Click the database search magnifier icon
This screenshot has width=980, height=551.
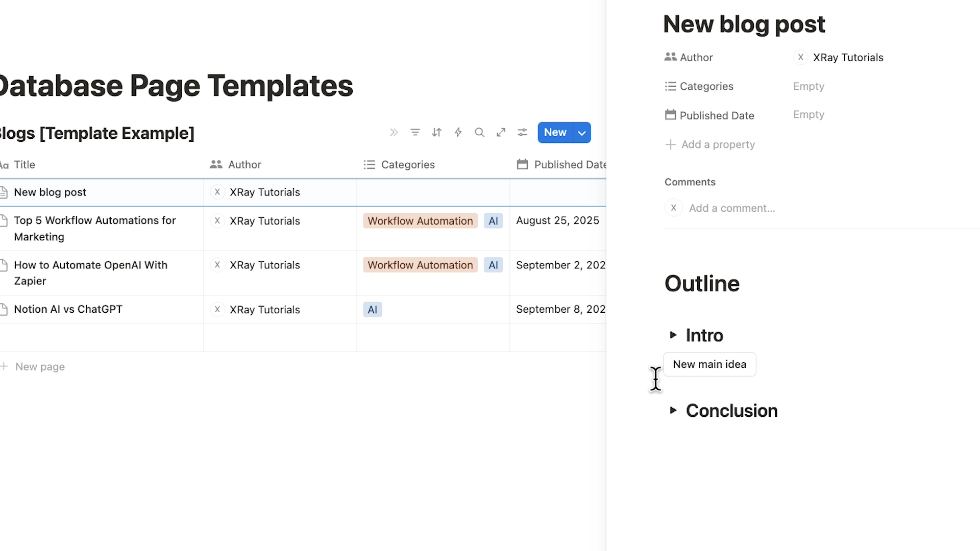point(479,133)
